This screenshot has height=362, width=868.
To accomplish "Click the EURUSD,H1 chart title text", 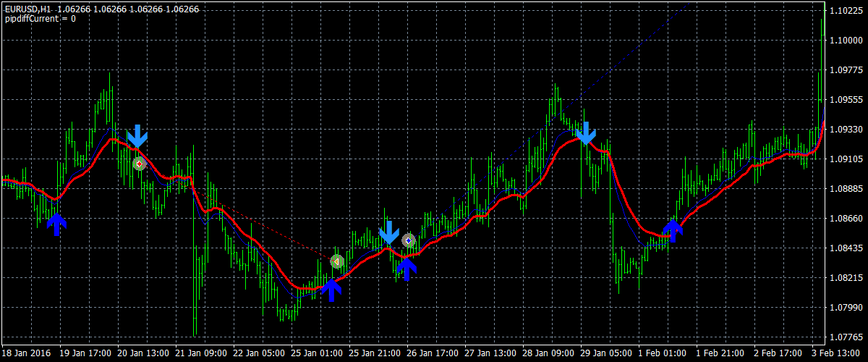I will [x=27, y=9].
